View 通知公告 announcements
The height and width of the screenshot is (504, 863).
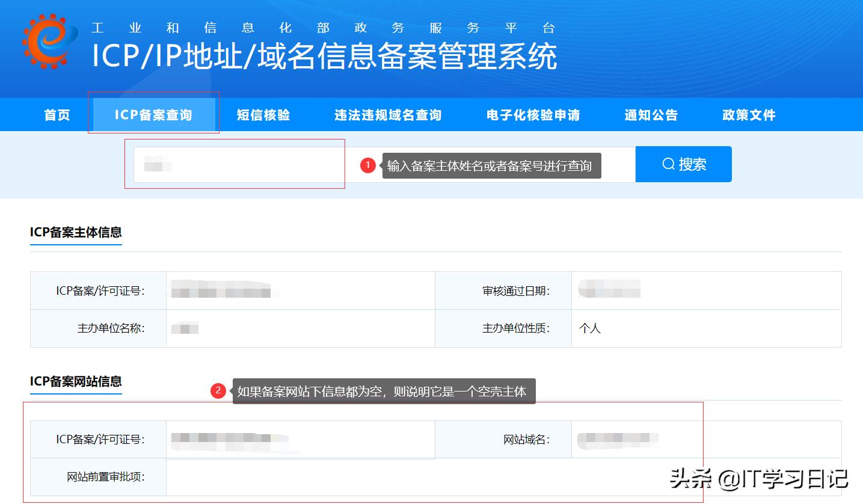pyautogui.click(x=650, y=114)
